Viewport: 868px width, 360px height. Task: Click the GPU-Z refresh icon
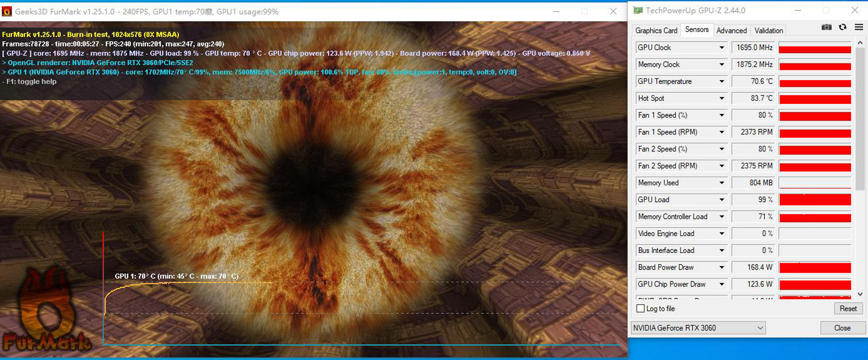(843, 27)
